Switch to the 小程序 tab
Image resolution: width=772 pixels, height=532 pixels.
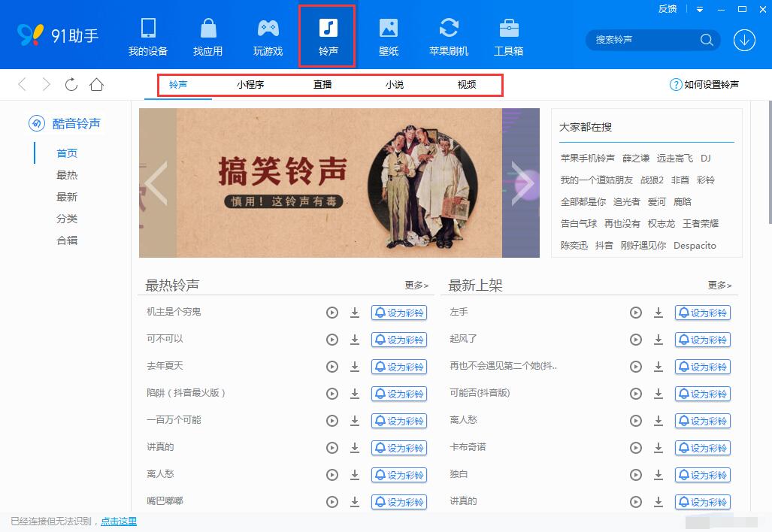[250, 84]
